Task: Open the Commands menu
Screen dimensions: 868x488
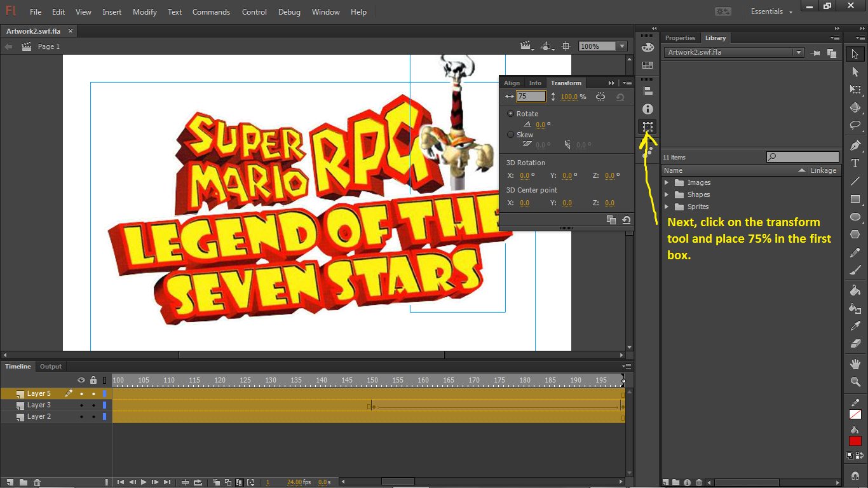Action: pos(211,12)
